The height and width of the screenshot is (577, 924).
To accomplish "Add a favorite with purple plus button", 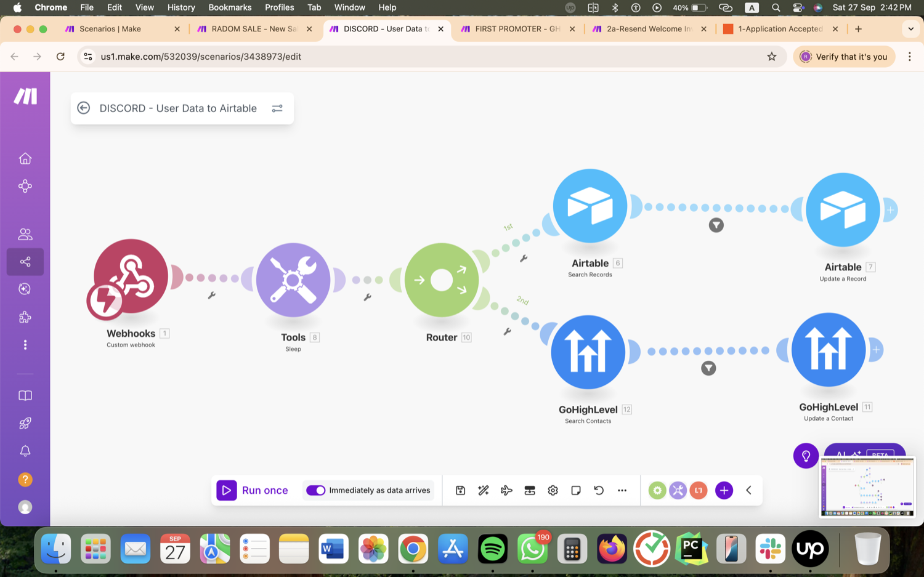I will pyautogui.click(x=724, y=490).
